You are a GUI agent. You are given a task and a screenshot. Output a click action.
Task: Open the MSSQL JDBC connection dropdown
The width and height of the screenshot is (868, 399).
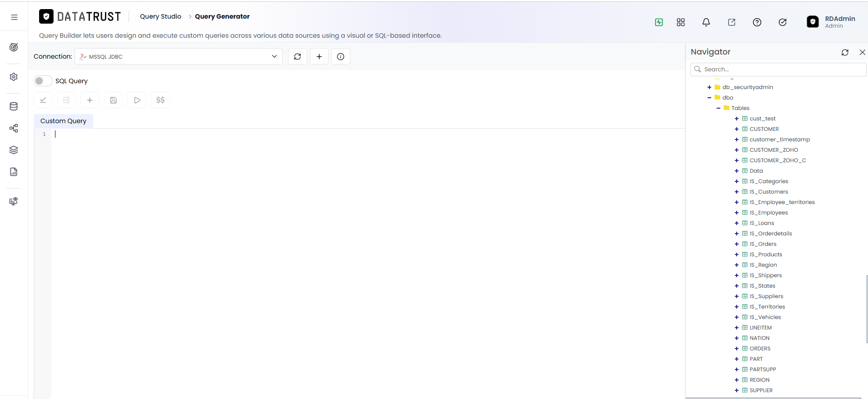point(179,56)
